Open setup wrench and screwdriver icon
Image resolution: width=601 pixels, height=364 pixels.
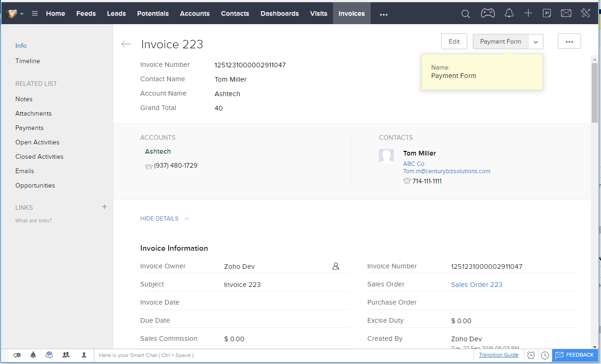tap(586, 13)
